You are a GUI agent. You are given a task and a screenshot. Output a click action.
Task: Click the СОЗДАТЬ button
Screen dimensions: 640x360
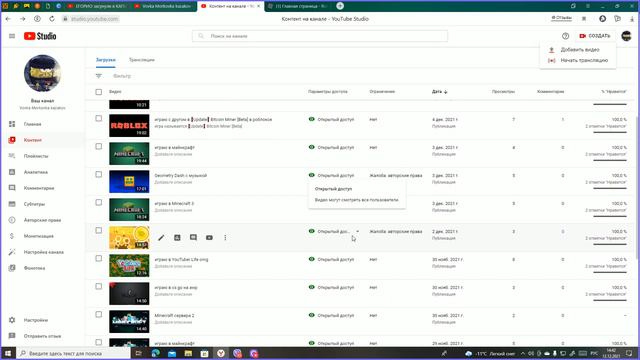click(595, 36)
